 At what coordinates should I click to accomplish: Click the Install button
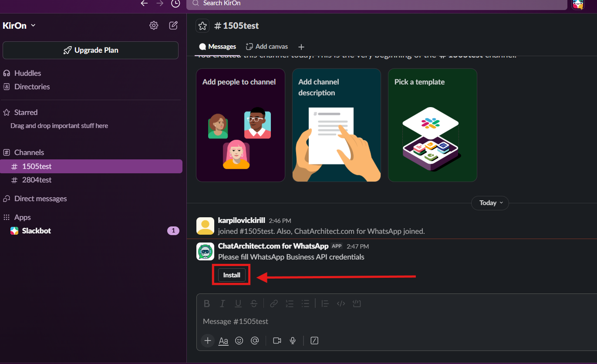click(232, 275)
